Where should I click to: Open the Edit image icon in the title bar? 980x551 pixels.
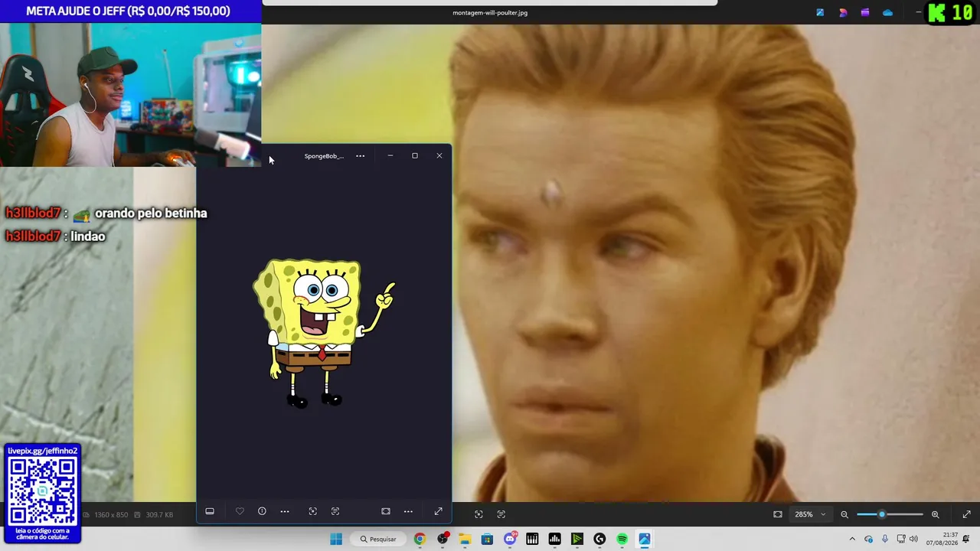[820, 12]
